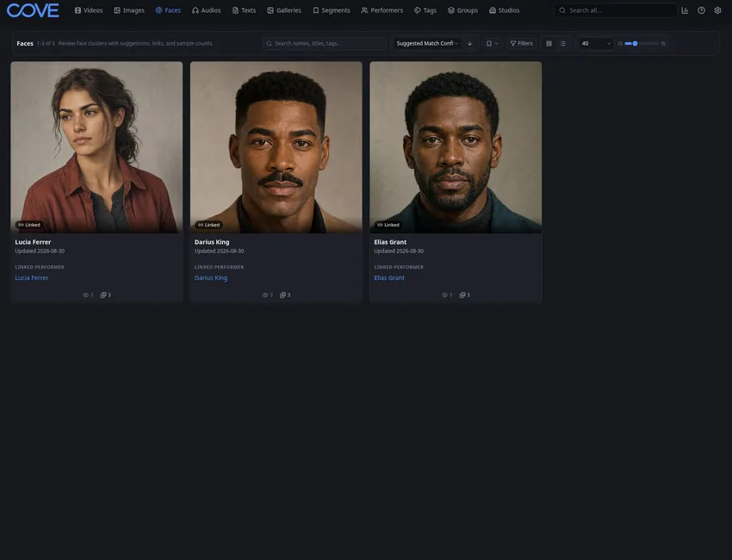The width and height of the screenshot is (732, 560).
Task: Navigate to the Studios section
Action: coord(504,10)
